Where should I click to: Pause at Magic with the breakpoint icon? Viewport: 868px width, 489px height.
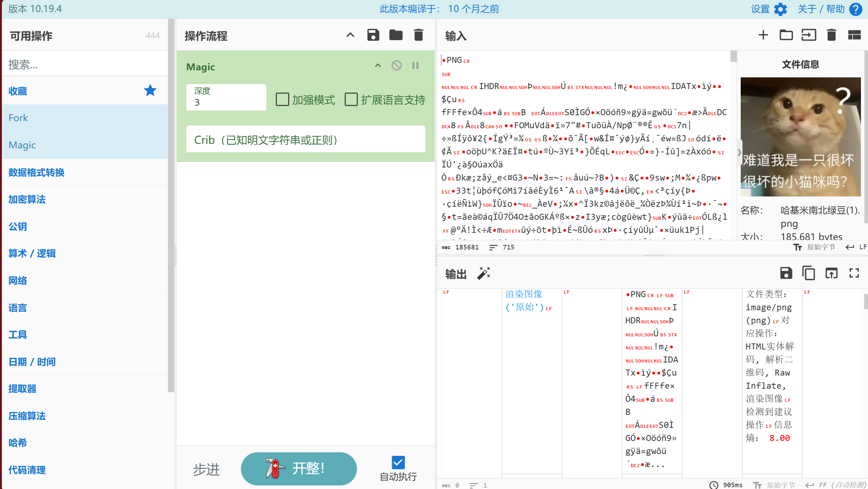(415, 66)
